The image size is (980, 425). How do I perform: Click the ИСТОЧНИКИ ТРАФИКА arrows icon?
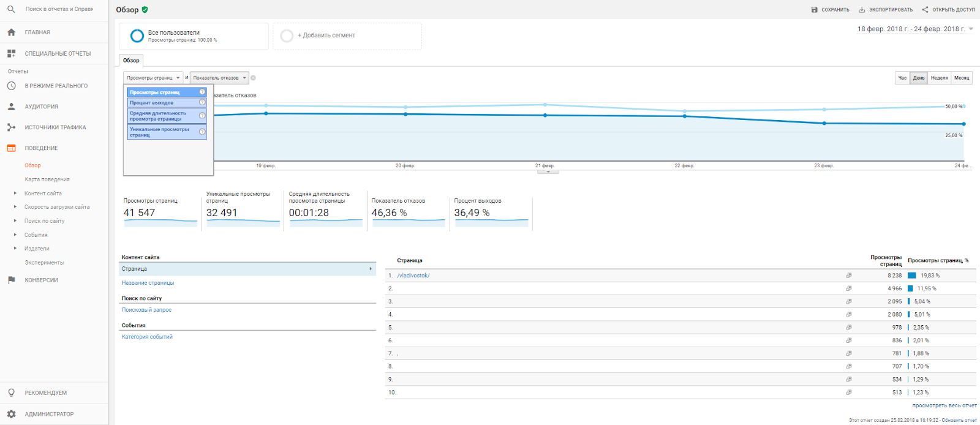[11, 127]
